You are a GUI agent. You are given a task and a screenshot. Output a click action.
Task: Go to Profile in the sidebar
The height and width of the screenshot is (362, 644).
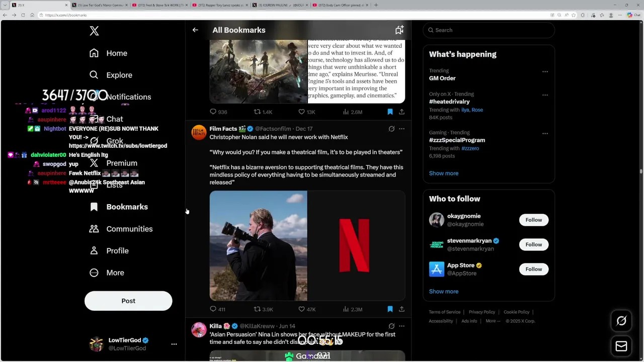[109, 250]
